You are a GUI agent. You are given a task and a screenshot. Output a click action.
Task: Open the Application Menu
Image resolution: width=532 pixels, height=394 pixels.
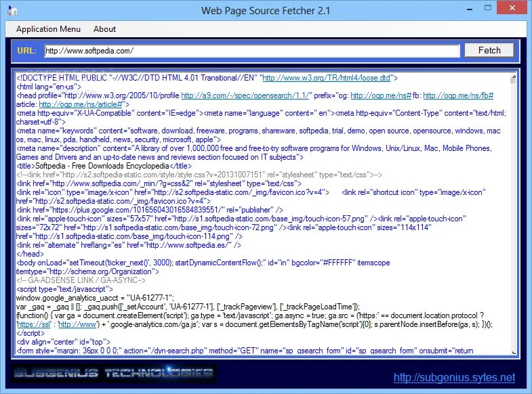48,29
